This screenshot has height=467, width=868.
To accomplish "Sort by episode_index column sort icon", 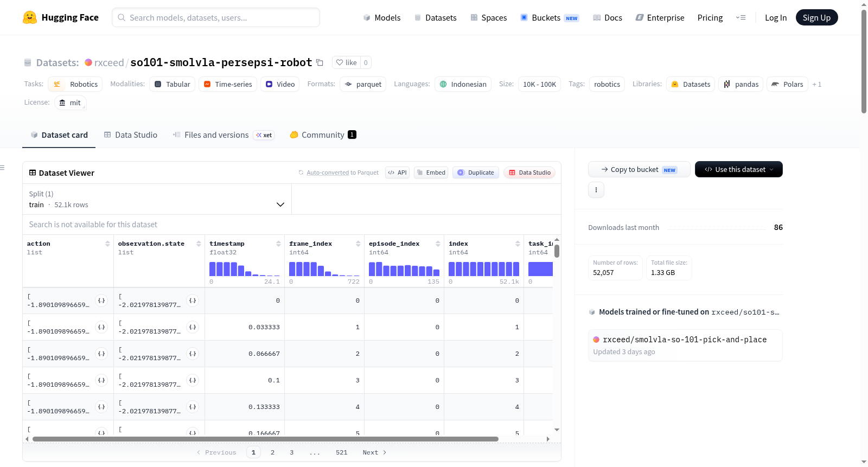I will 438,244.
